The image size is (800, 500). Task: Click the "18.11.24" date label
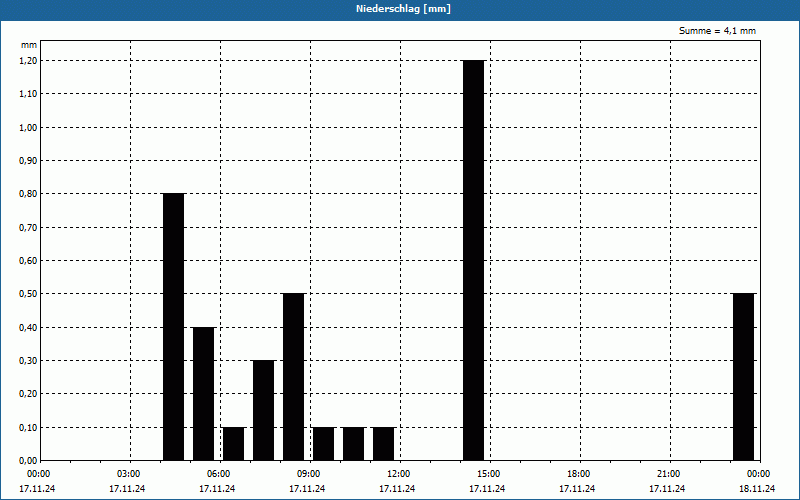[757, 488]
